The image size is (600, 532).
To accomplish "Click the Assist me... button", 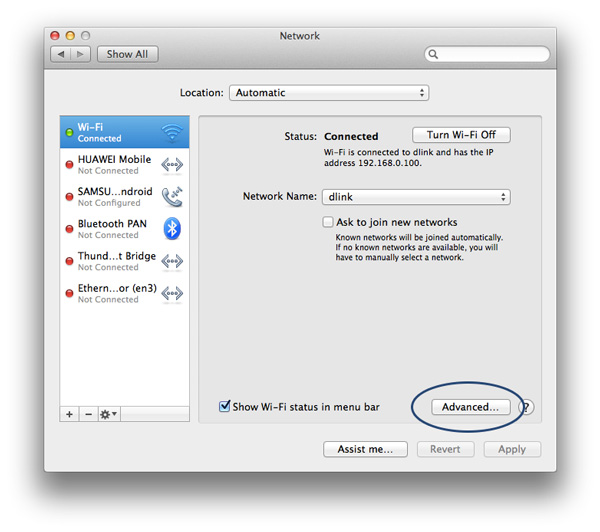I will click(365, 449).
